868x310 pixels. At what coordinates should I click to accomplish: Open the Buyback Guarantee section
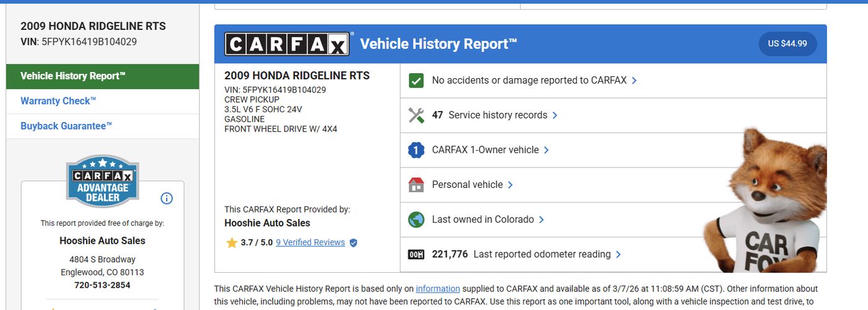66,126
